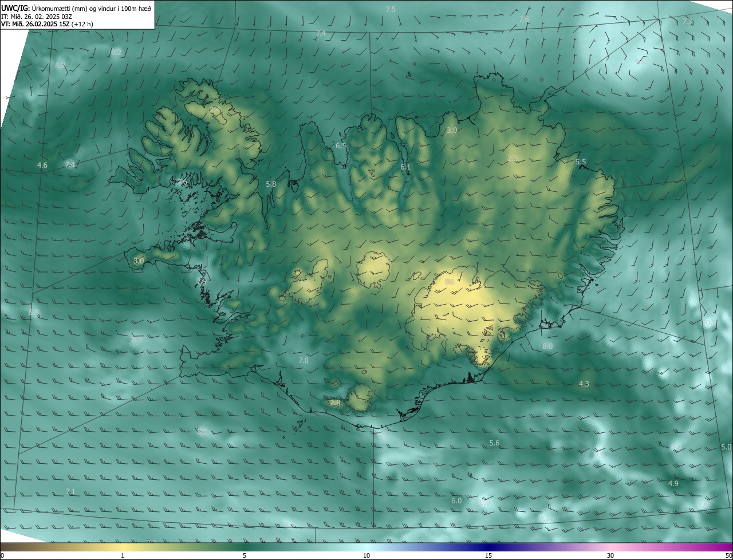Image resolution: width=733 pixels, height=560 pixels.
Task: Click the colorbar tick label 10
Action: point(366,555)
